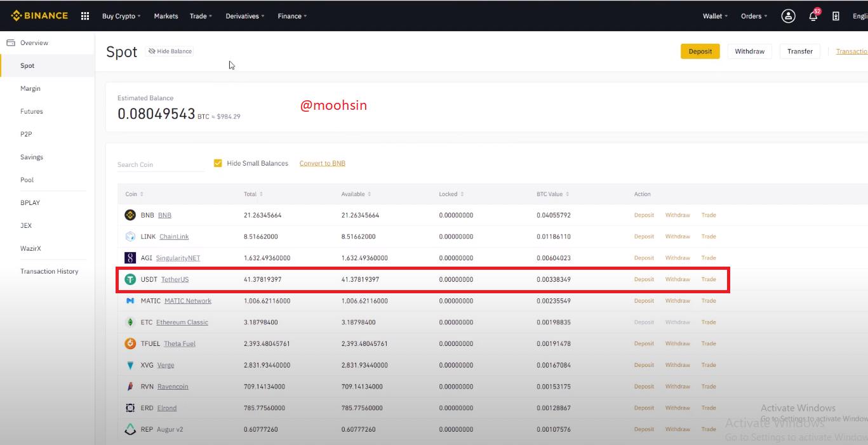The image size is (868, 445).
Task: Click the AGI coin icon
Action: [x=130, y=258]
